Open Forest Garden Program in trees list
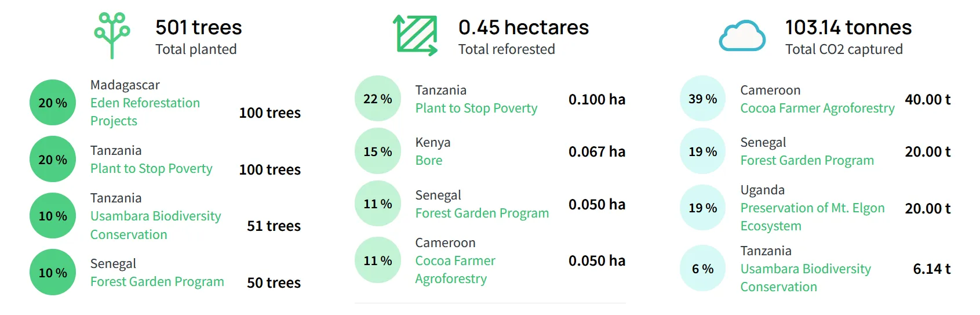The width and height of the screenshot is (980, 315). pos(157,281)
